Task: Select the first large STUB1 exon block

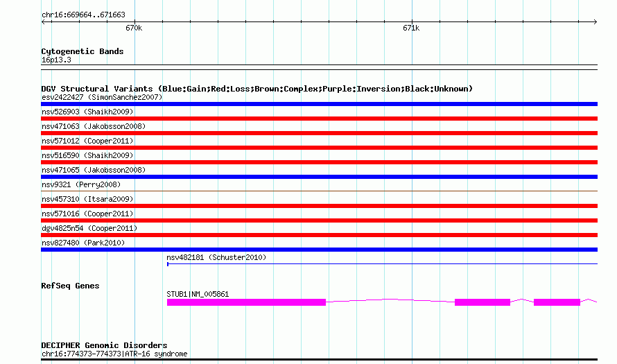Action: (246, 302)
